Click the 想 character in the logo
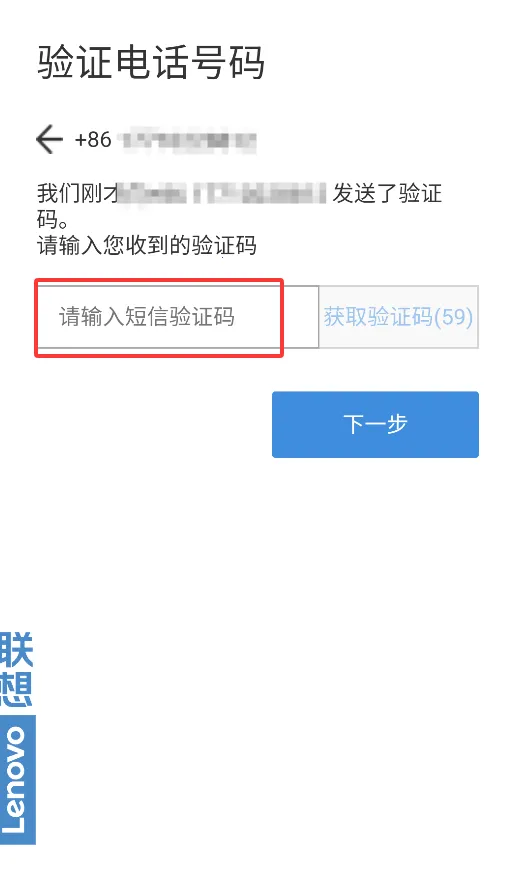 (x=17, y=689)
